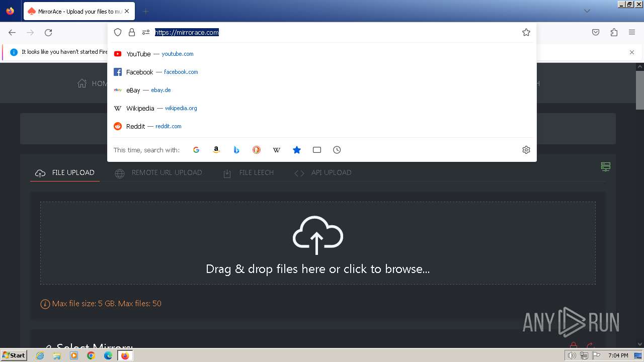Reload the current page
Viewport: 644px width, 362px height.
click(48, 32)
